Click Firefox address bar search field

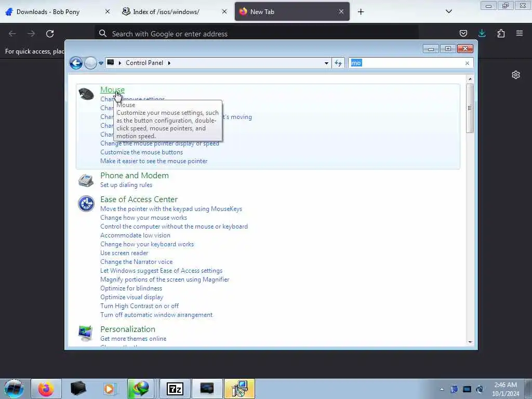pyautogui.click(x=257, y=34)
